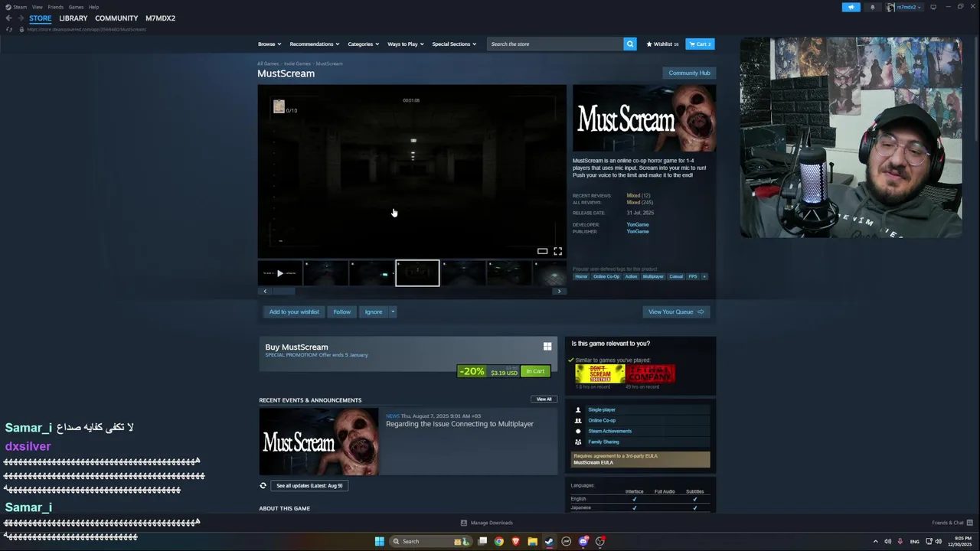Expand the Ignore options dropdown arrow
This screenshot has height=551, width=980.
pyautogui.click(x=393, y=311)
